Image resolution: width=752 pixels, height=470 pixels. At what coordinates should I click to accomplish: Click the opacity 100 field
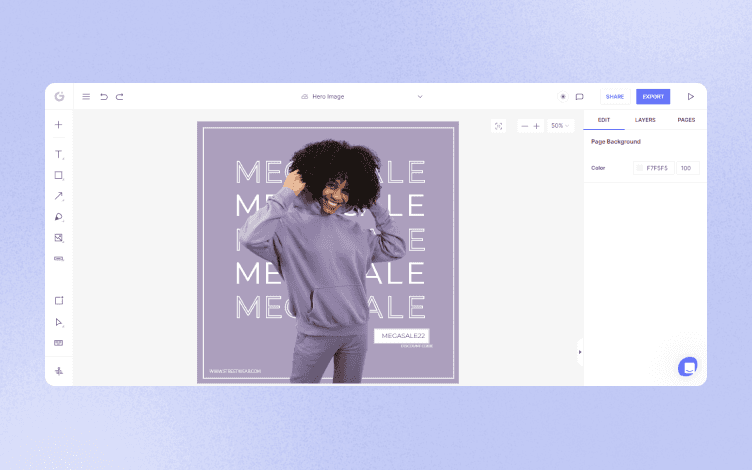coord(688,168)
